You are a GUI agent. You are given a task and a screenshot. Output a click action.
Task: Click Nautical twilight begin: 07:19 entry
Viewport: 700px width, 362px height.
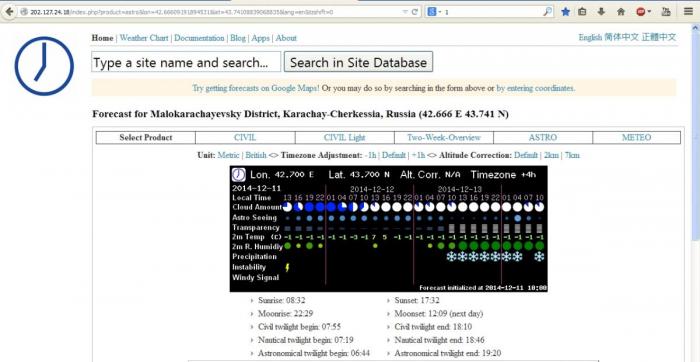[x=305, y=341]
